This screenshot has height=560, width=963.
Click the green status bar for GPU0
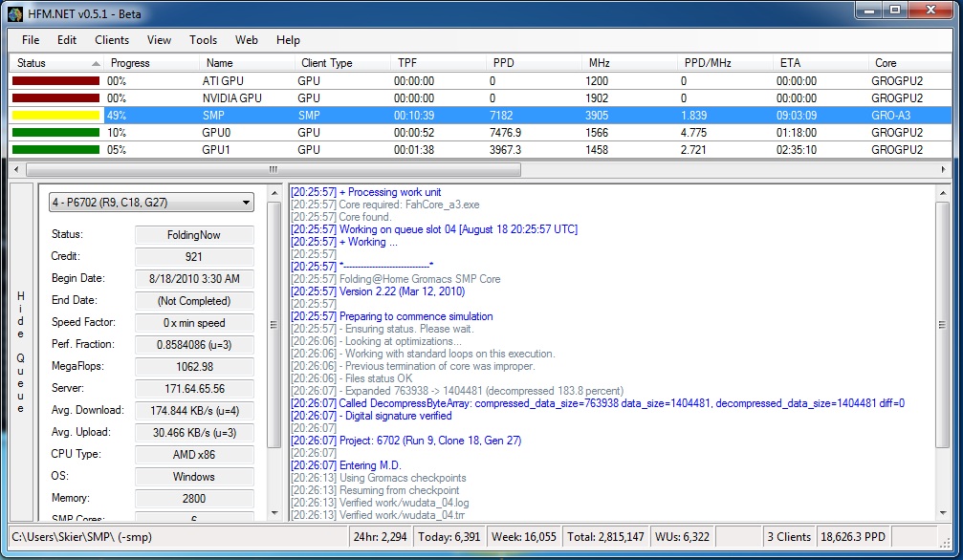55,133
